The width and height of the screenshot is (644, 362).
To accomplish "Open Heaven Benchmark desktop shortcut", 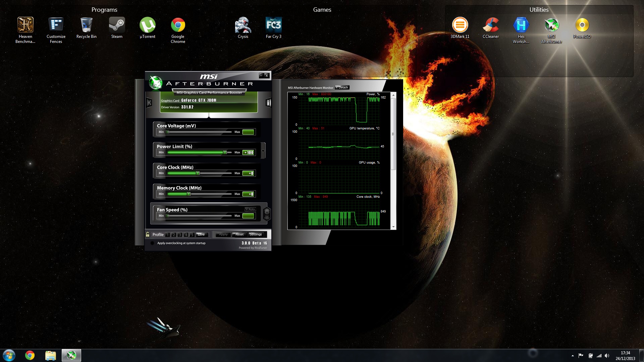I will [25, 30].
